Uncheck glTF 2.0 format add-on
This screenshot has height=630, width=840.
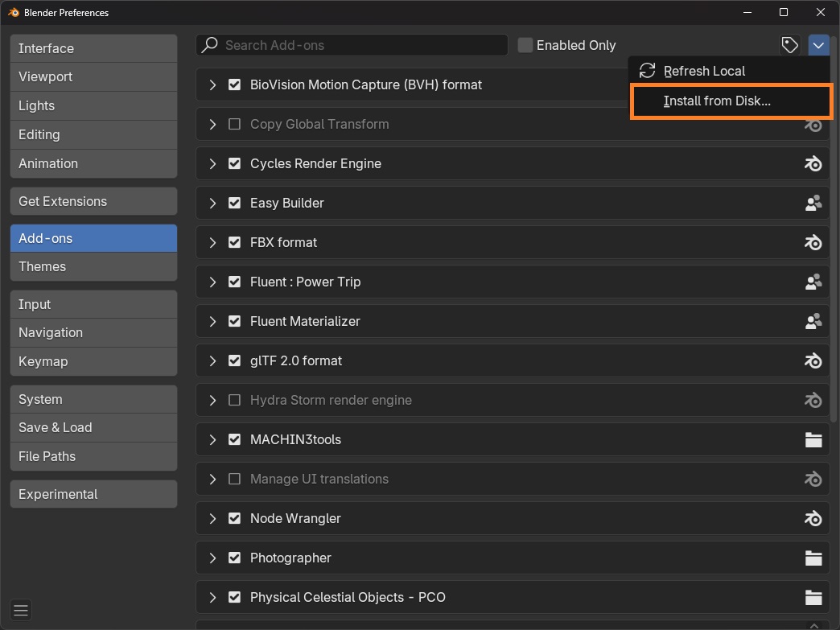point(234,360)
